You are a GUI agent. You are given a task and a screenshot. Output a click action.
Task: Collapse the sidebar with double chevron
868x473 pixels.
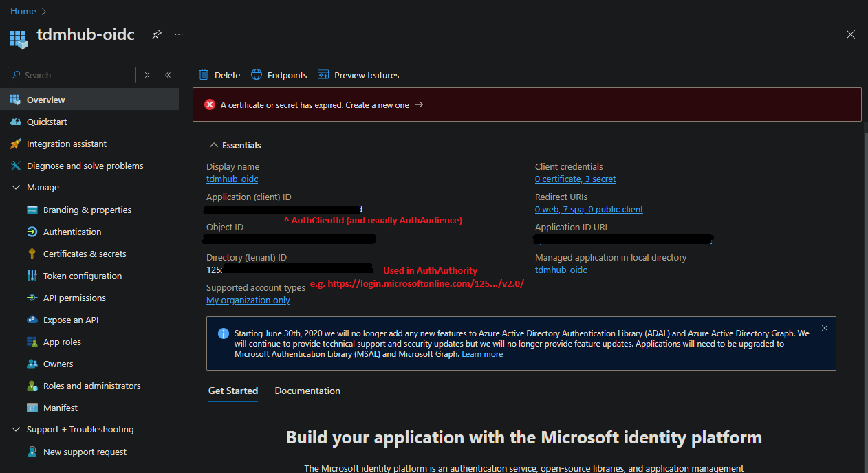[x=168, y=75]
